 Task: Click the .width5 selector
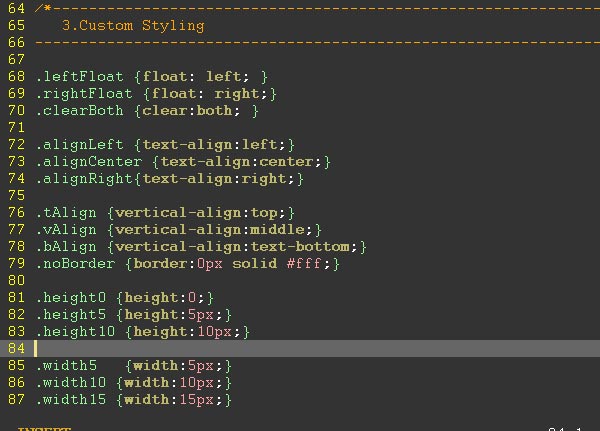[66, 366]
